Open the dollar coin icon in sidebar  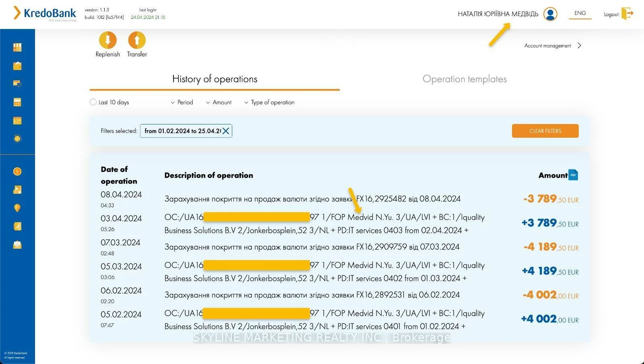(17, 171)
